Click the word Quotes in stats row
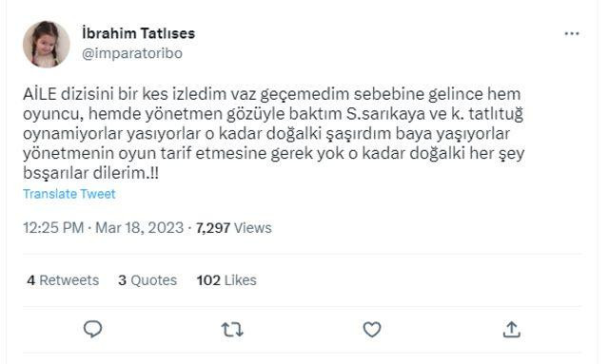Viewport: 609px width, 364px height. (154, 280)
